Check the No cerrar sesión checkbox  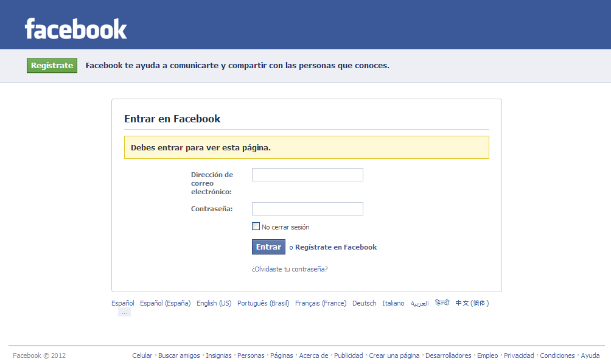pyautogui.click(x=256, y=226)
